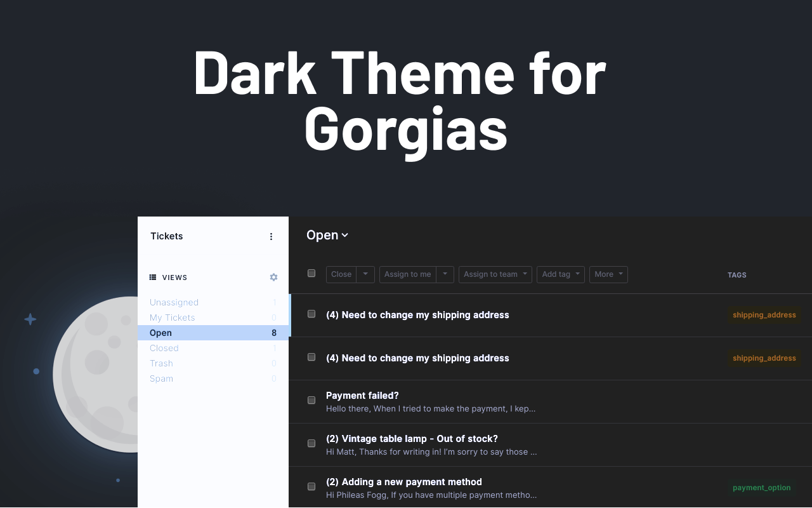
Task: Click the Tickets sidebar heading
Action: click(167, 236)
